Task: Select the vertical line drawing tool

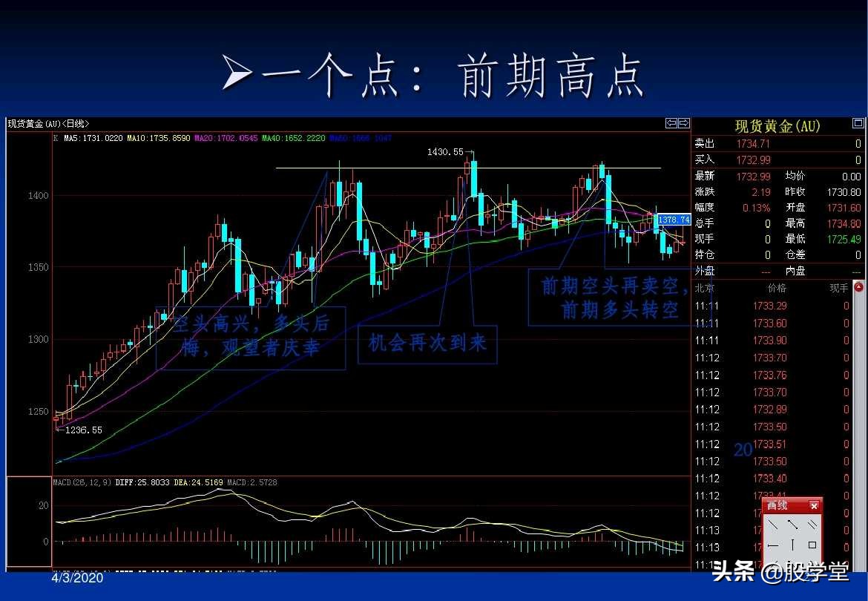Action: 792,545
